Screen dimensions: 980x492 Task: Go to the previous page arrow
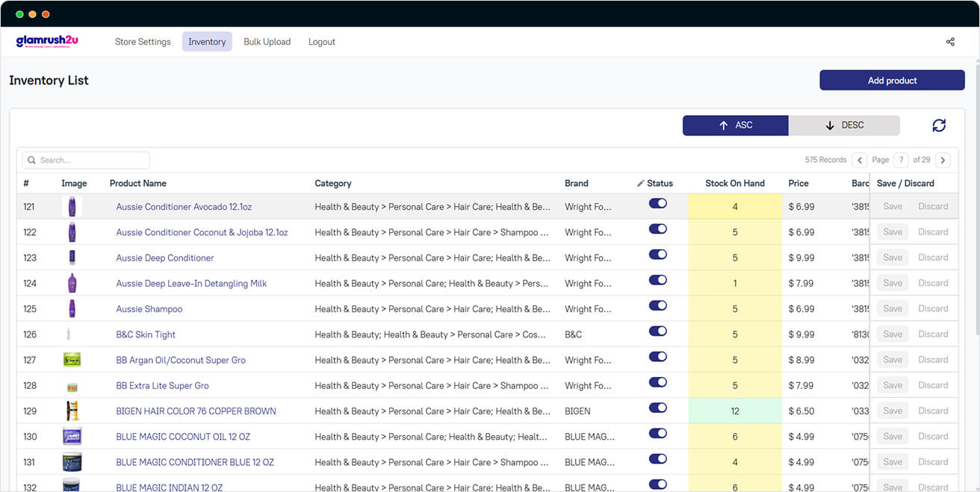[x=860, y=160]
